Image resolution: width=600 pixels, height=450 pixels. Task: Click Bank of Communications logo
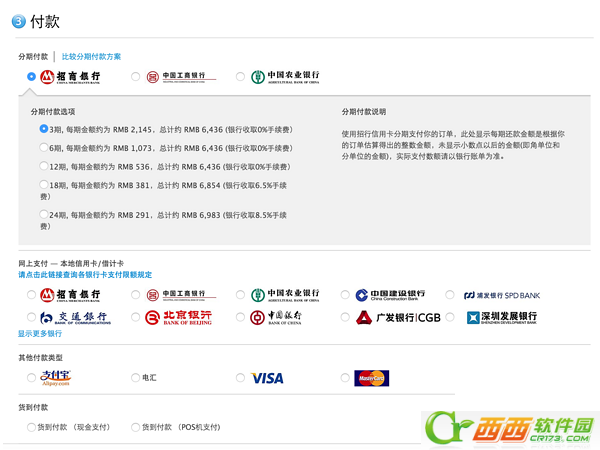(75, 318)
